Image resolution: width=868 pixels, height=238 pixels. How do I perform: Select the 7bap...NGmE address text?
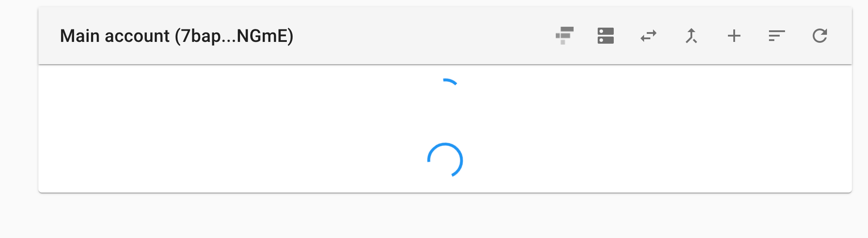234,36
